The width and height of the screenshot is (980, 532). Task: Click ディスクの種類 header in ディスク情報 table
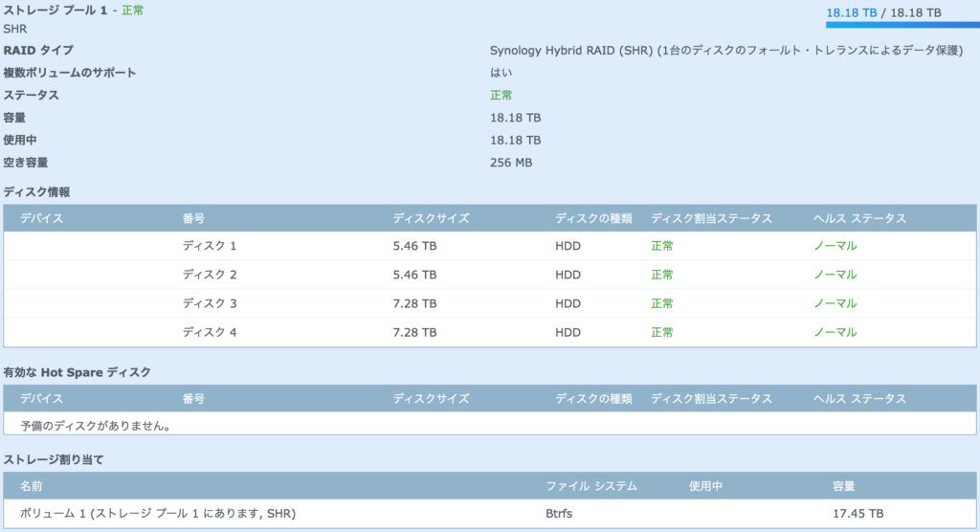(593, 218)
